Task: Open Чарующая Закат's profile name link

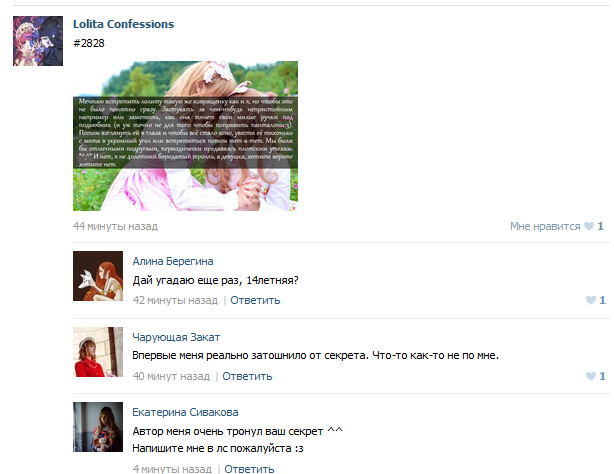Action: 176,337
